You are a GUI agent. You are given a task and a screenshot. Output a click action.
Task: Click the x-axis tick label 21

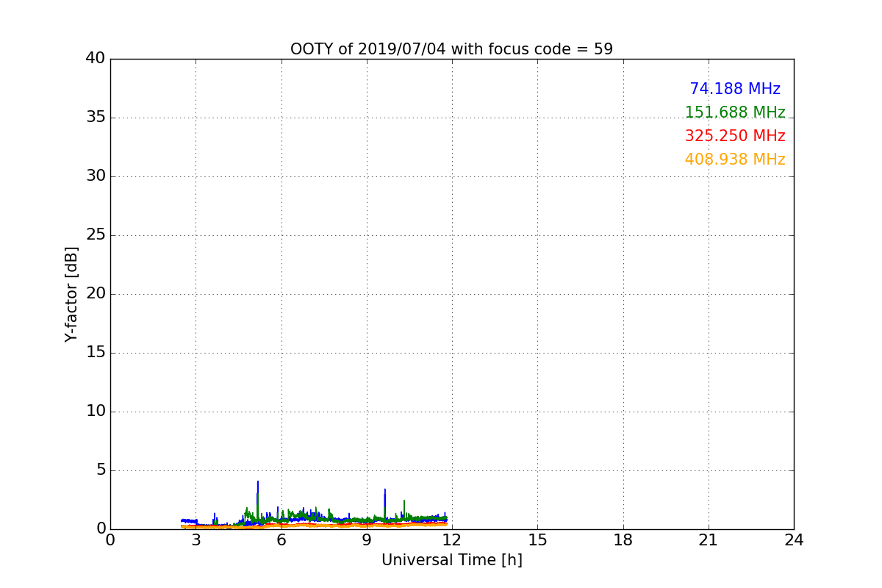[x=709, y=540]
